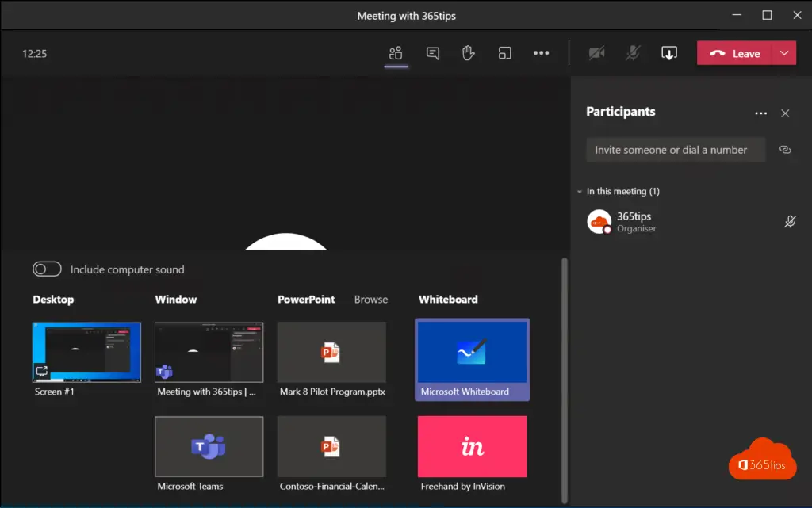The width and height of the screenshot is (812, 508).
Task: Turn on the camera
Action: (596, 53)
